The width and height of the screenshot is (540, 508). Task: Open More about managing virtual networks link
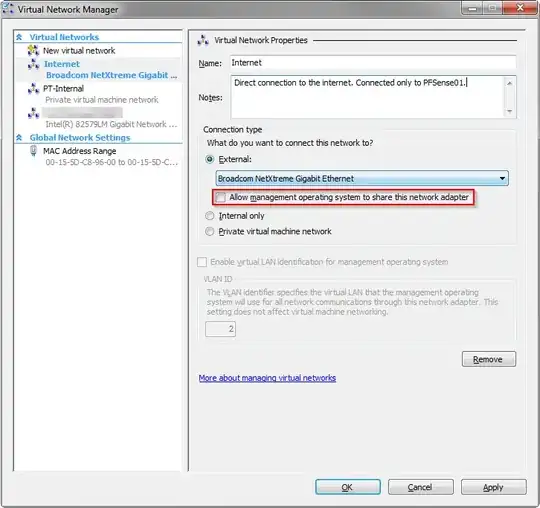(267, 378)
